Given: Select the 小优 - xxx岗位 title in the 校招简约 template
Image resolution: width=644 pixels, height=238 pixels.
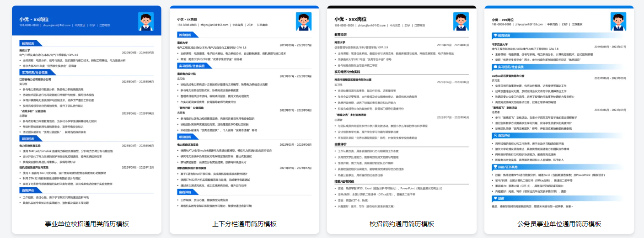Looking at the screenshot, I should click(x=350, y=19).
